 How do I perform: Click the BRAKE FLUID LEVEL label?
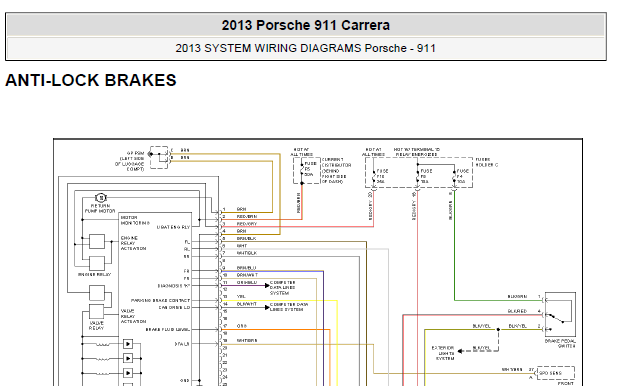[x=168, y=329]
